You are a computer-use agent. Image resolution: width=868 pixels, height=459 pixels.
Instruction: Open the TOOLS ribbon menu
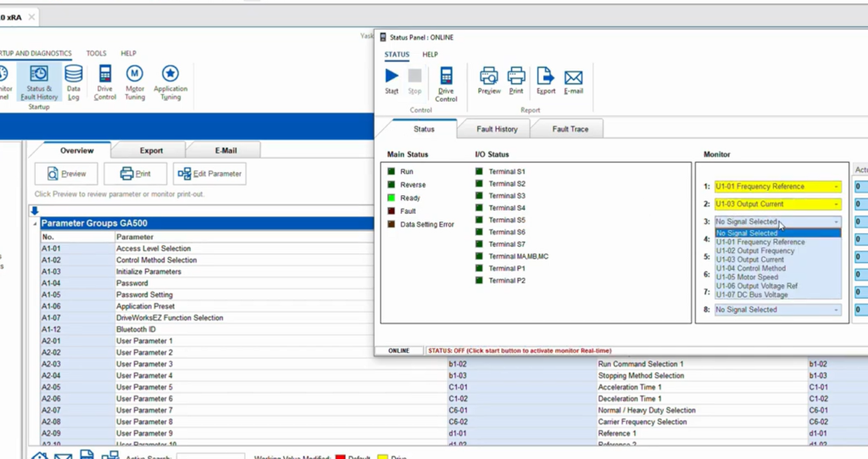pos(96,53)
